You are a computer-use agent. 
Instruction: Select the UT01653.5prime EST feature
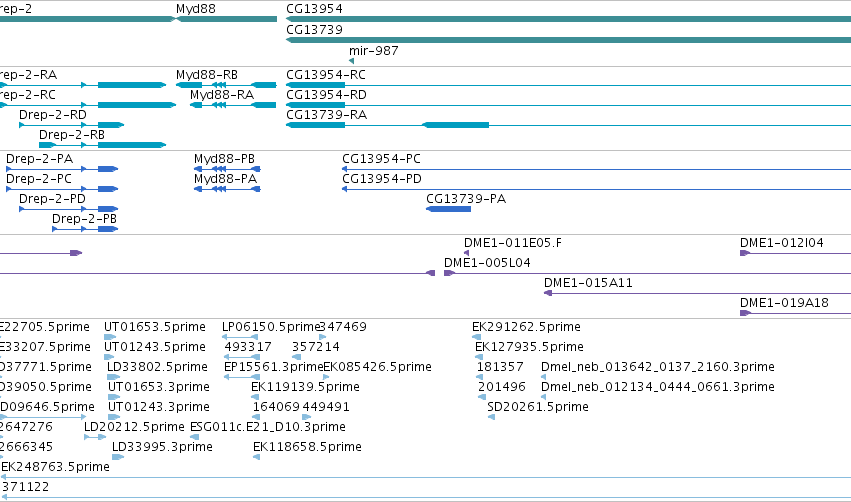110,337
